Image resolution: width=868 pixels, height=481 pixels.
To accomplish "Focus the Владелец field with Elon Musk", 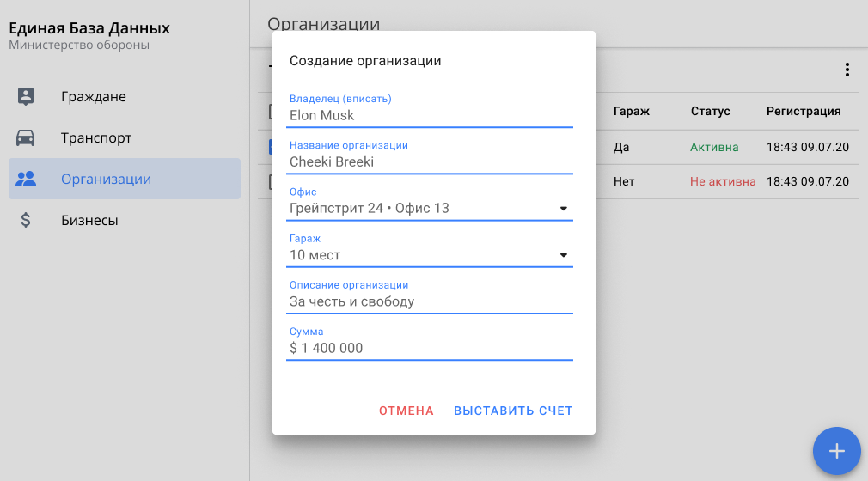I will point(430,115).
